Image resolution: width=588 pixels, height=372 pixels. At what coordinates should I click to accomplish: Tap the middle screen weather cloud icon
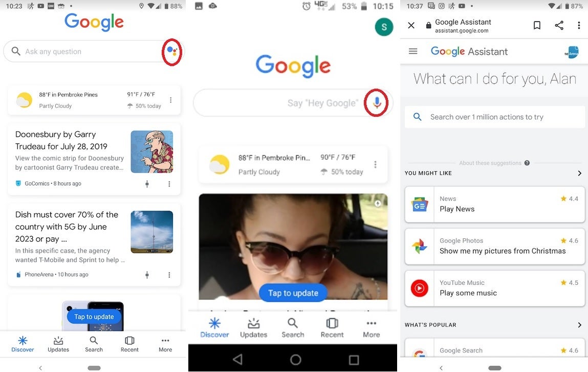220,164
